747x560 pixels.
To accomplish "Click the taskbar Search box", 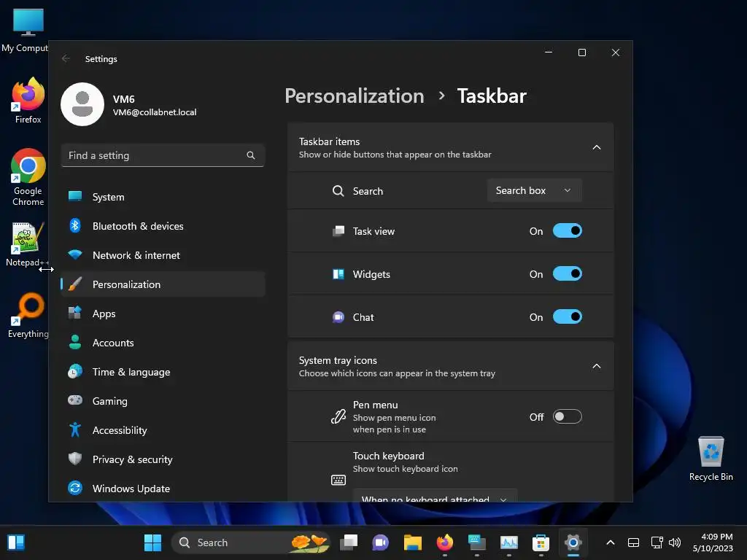I will pos(251,542).
